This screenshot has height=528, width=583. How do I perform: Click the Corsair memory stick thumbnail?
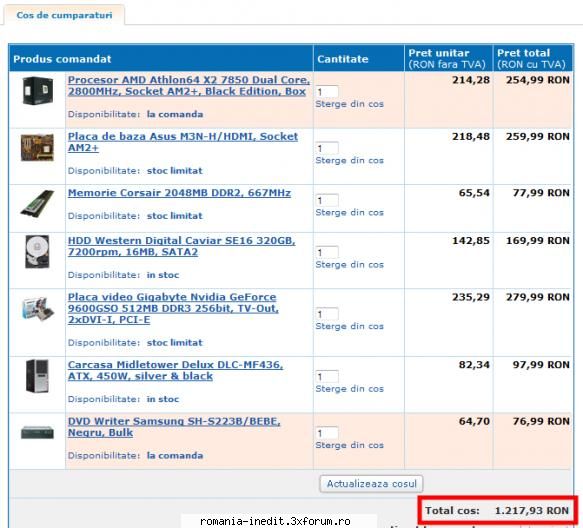pyautogui.click(x=37, y=203)
